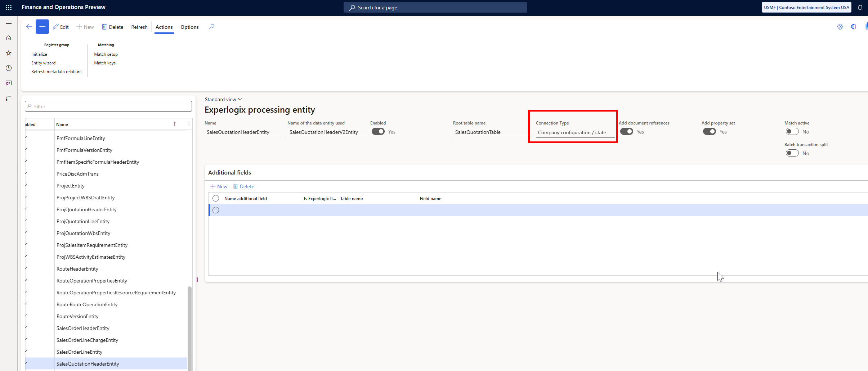Screen dimensions: 868x371
Task: Open the USMF company selector
Action: click(x=806, y=8)
